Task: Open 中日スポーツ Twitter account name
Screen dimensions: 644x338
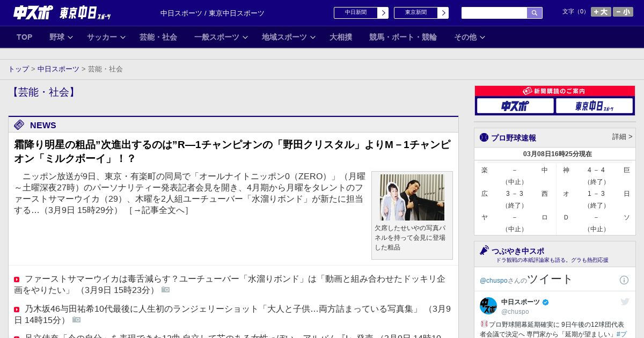Action: [x=521, y=302]
